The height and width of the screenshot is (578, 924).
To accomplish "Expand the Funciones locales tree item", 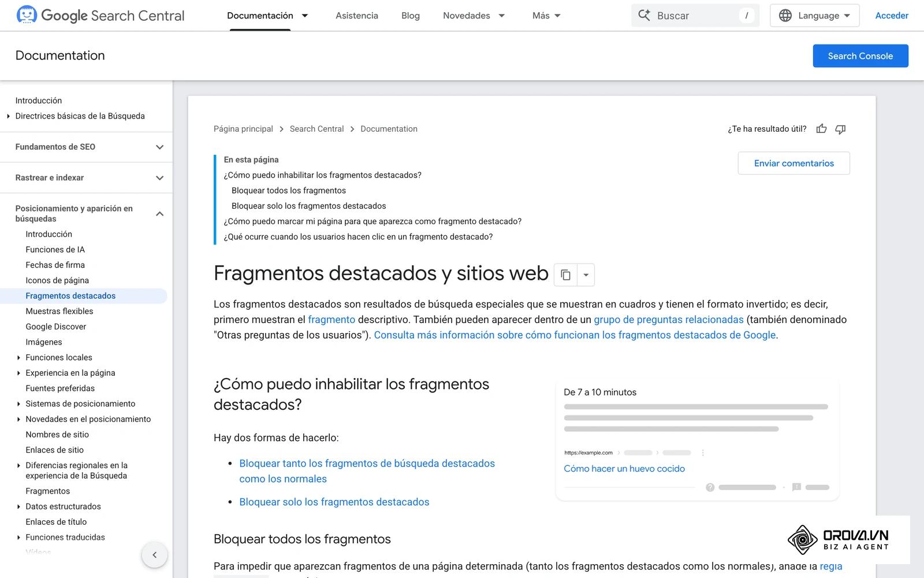I will pyautogui.click(x=18, y=358).
